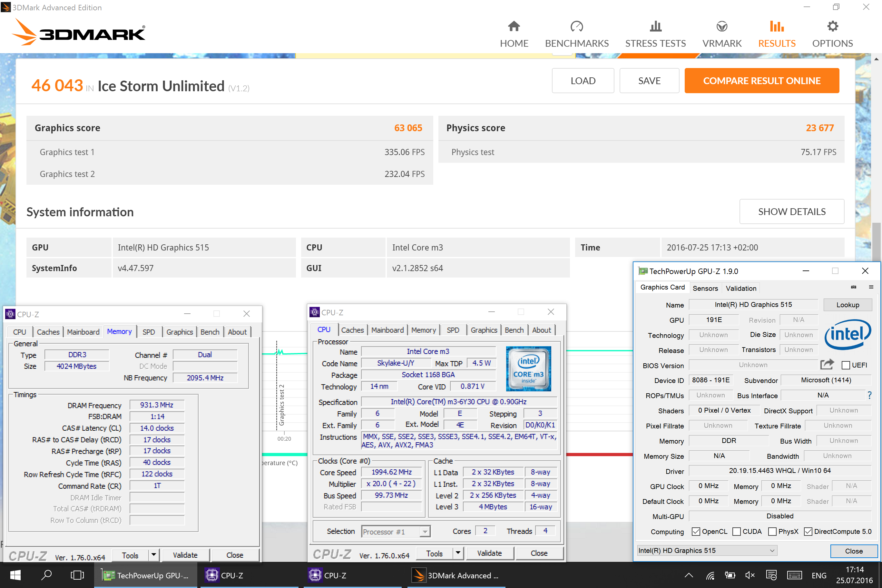
Task: Click Close button in left CPU-Z window
Action: (235, 555)
